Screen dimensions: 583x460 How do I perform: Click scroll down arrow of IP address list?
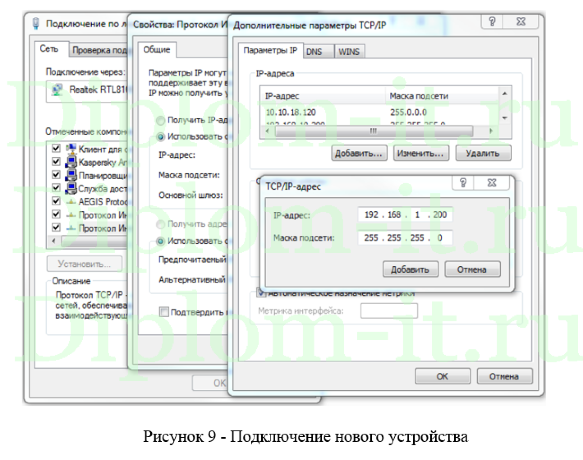coord(505,118)
